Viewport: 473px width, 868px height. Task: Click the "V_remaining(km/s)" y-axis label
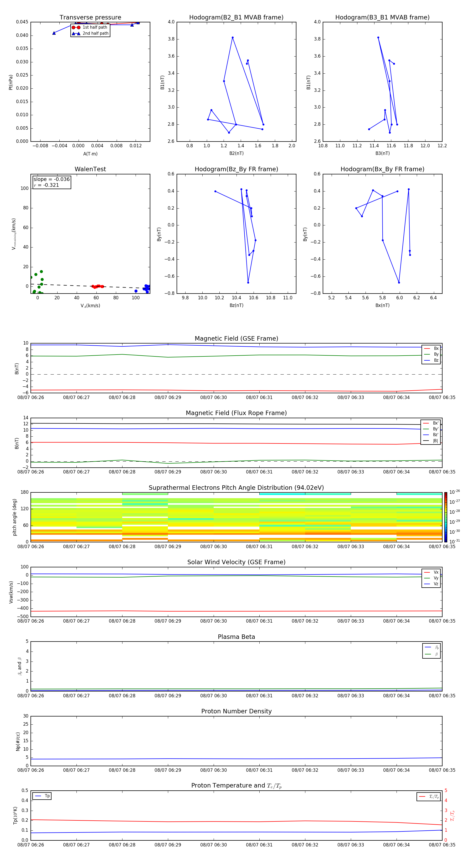(x=14, y=234)
